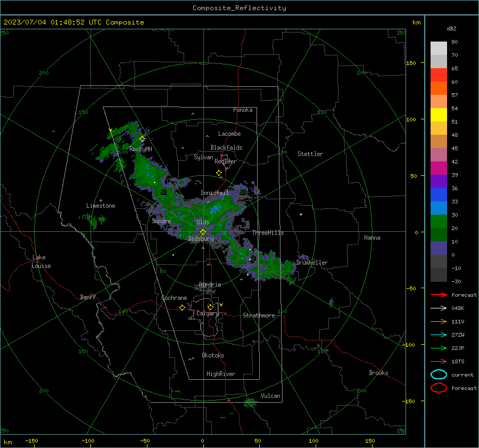Click the RockyMH label
The width and height of the screenshot is (479, 448).
(141, 149)
